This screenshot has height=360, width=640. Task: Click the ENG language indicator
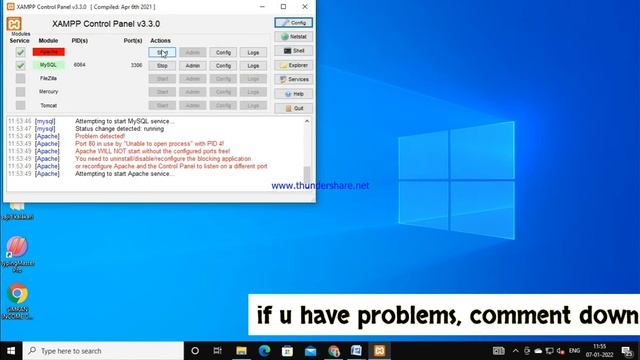point(574,351)
